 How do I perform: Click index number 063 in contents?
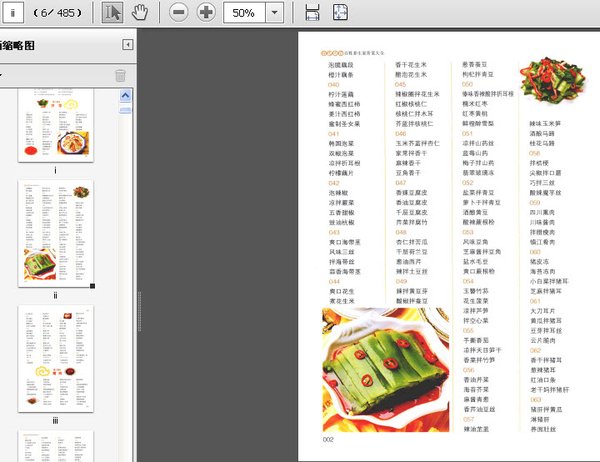tap(536, 400)
